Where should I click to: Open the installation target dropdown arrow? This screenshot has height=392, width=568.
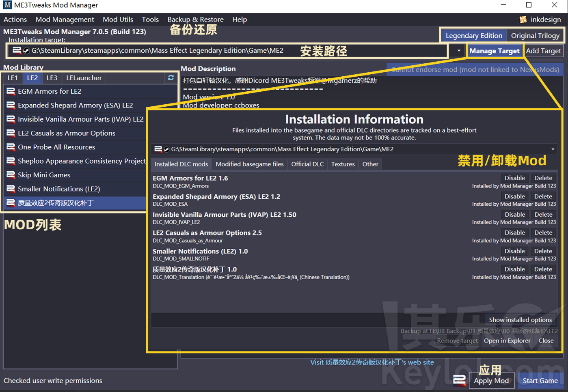click(459, 51)
